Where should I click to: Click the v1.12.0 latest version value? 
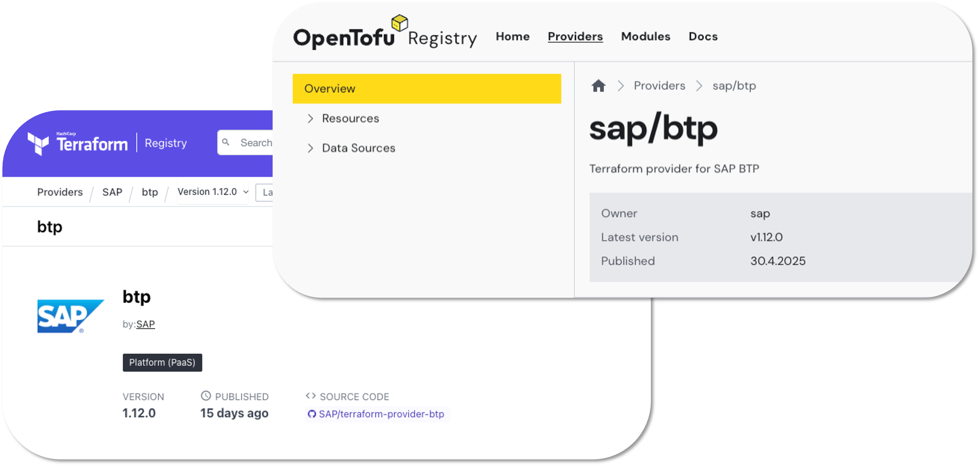[766, 237]
